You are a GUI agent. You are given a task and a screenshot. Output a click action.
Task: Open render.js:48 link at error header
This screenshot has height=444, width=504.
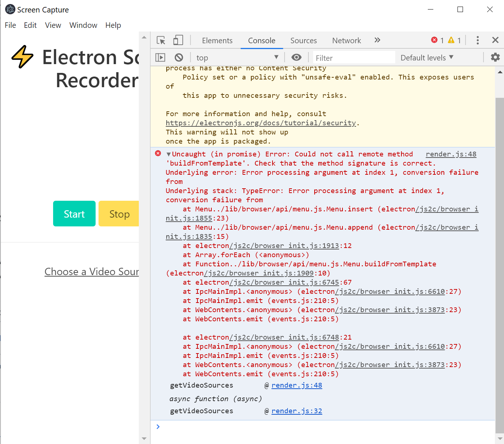[451, 154]
